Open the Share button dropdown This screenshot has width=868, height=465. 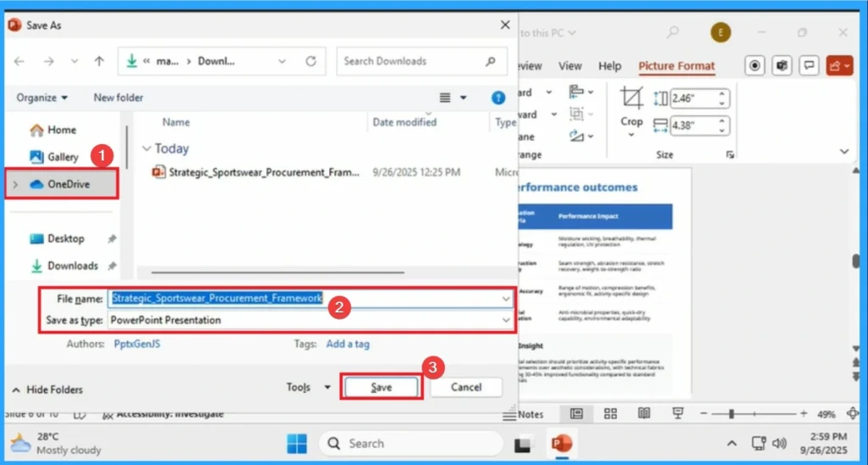click(839, 65)
